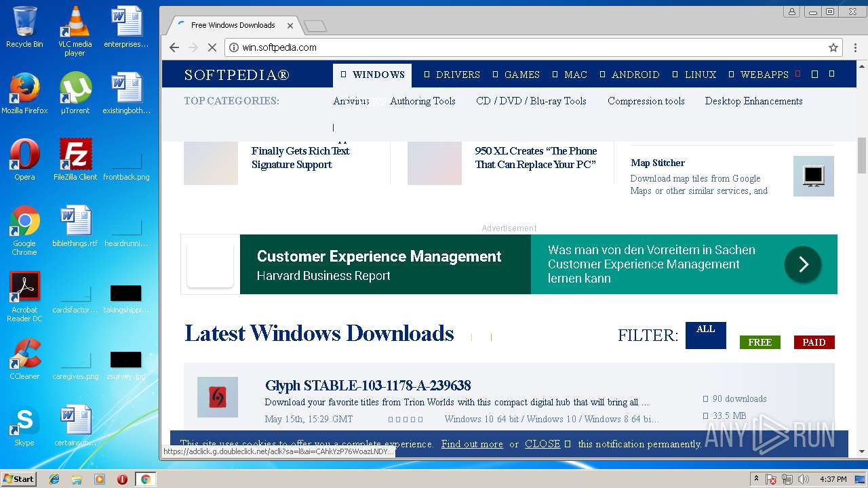Click the Customer Experience Management ad arrow
Viewport: 868px width, 488px height.
(803, 264)
